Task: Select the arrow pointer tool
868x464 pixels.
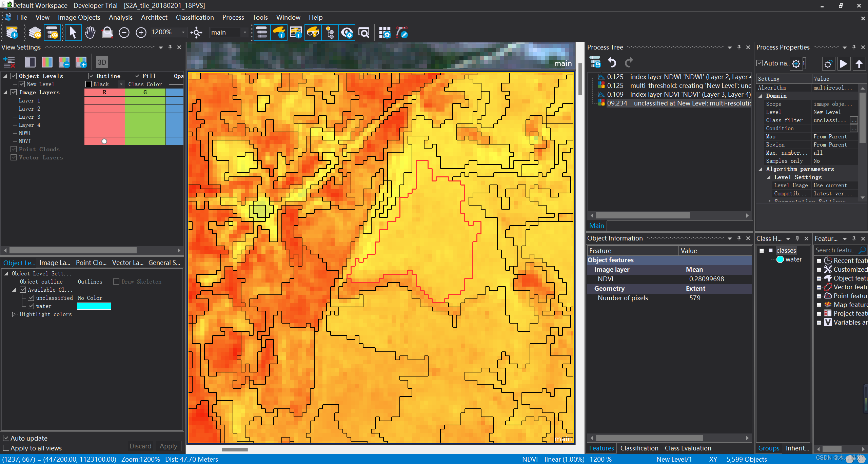Action: tap(73, 33)
